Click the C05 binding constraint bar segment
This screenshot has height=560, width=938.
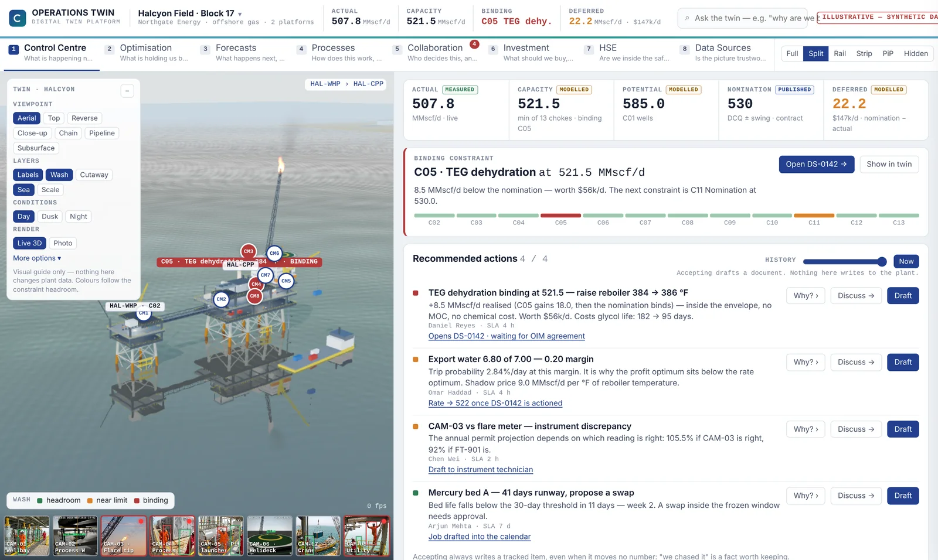pos(560,216)
